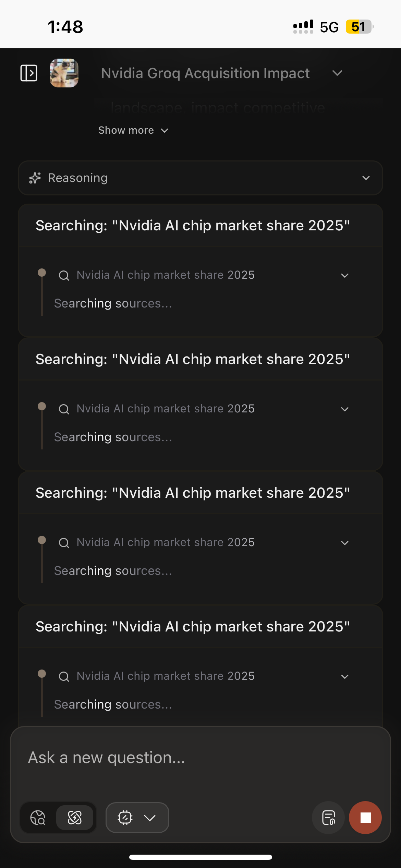Open the conversation title dropdown chevron
Viewport: 401px width, 868px height.
pos(337,73)
